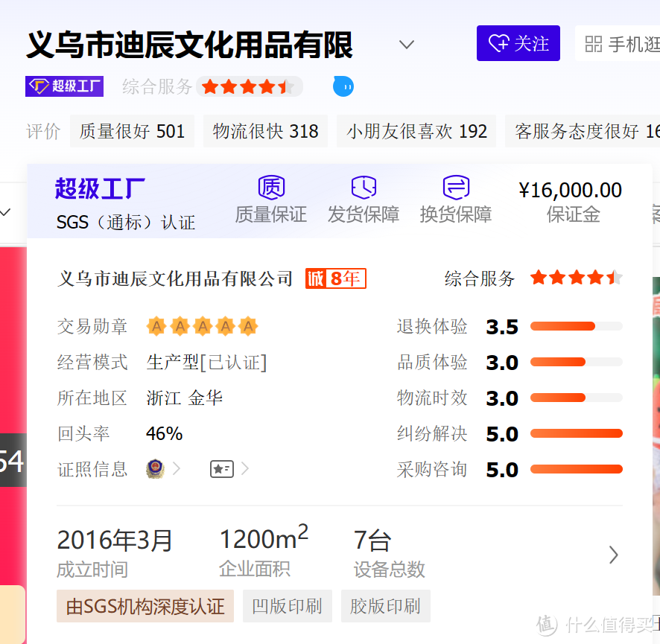This screenshot has height=644, width=660.
Task: Follow the shop with 关注 button
Action: [x=518, y=44]
